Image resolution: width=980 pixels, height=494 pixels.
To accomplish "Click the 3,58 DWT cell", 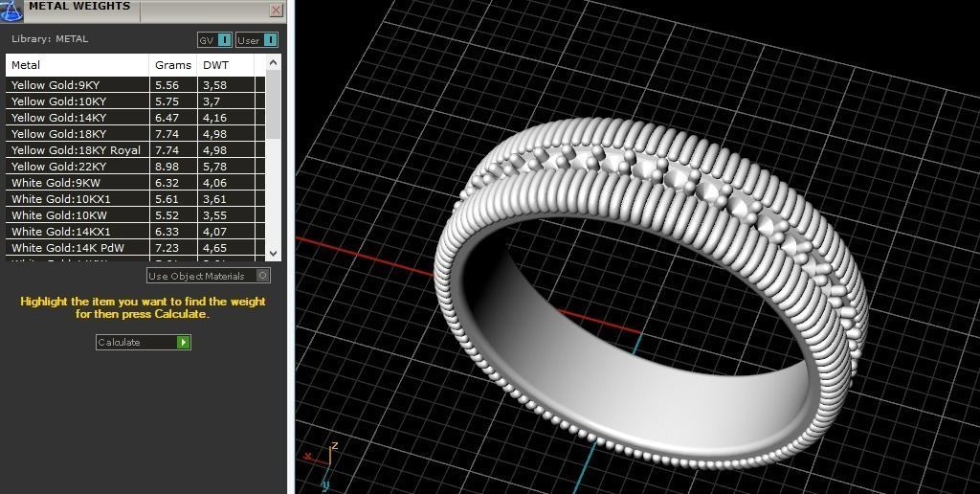I will [x=226, y=85].
